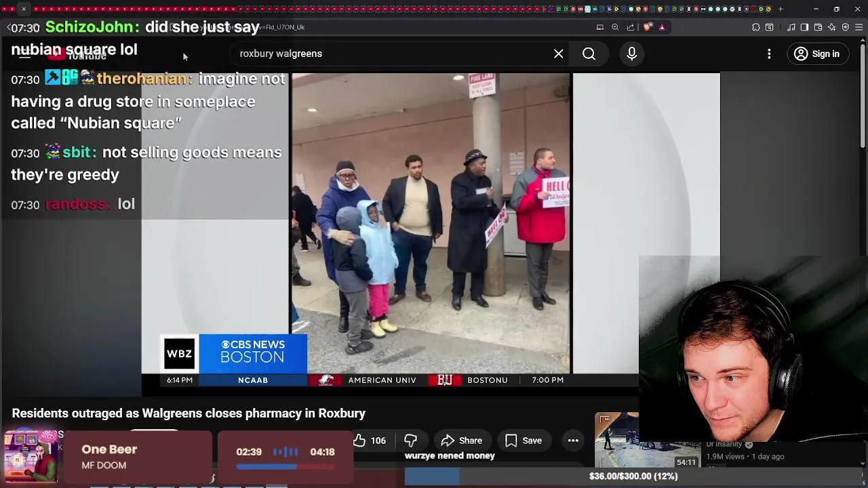Open a new browser tab with plus
The width and height of the screenshot is (868, 488).
[781, 9]
